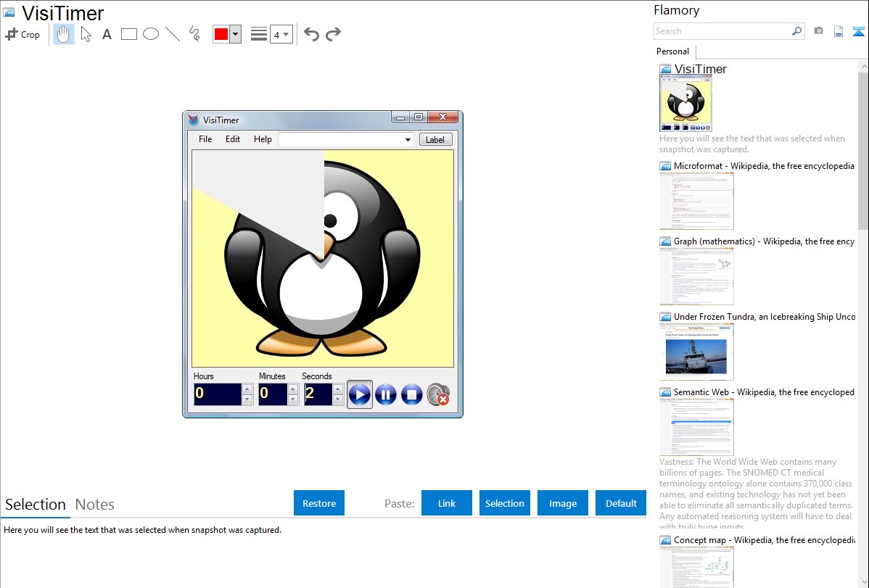Screen dimensions: 869x588
Task: Click the Paste Link button
Action: (447, 503)
